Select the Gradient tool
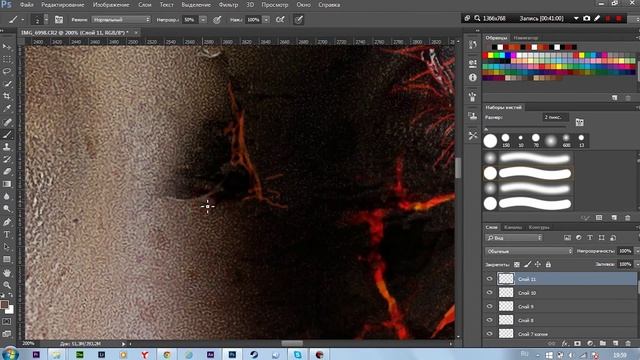This screenshot has width=640, height=360. (7, 184)
